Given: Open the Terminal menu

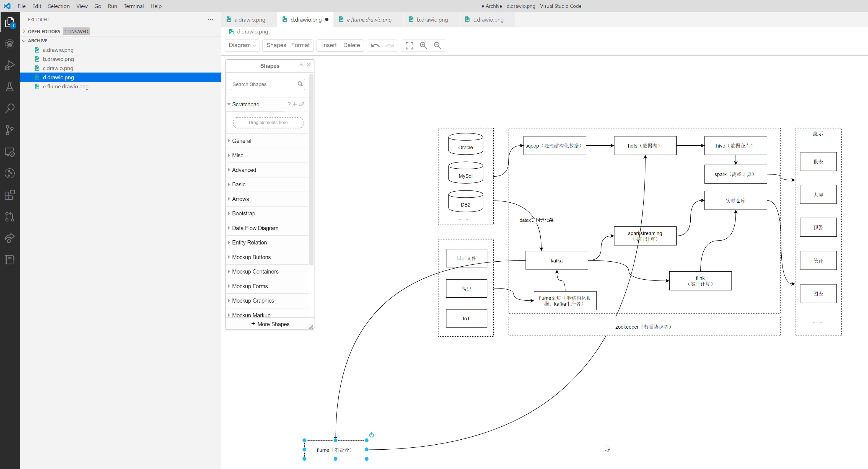Looking at the screenshot, I should tap(133, 6).
